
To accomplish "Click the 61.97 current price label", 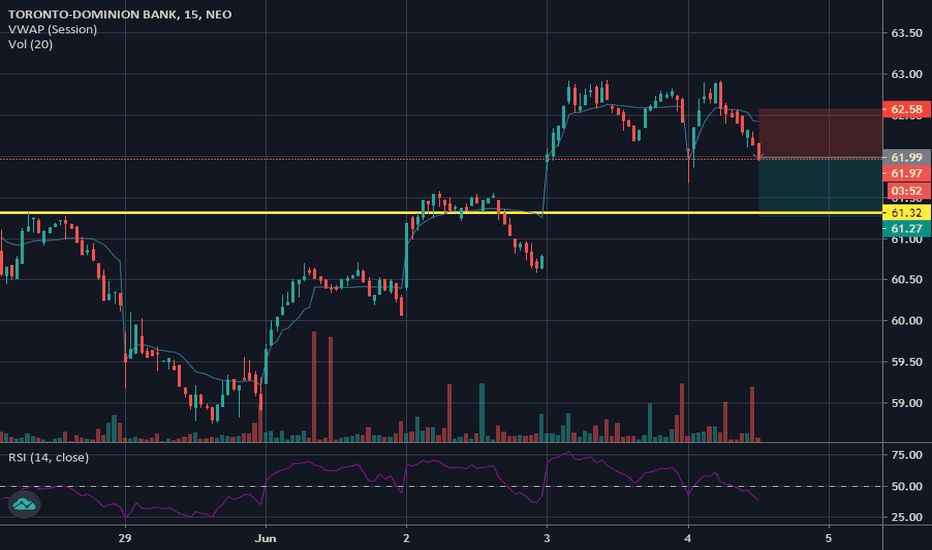I will pyautogui.click(x=906, y=173).
